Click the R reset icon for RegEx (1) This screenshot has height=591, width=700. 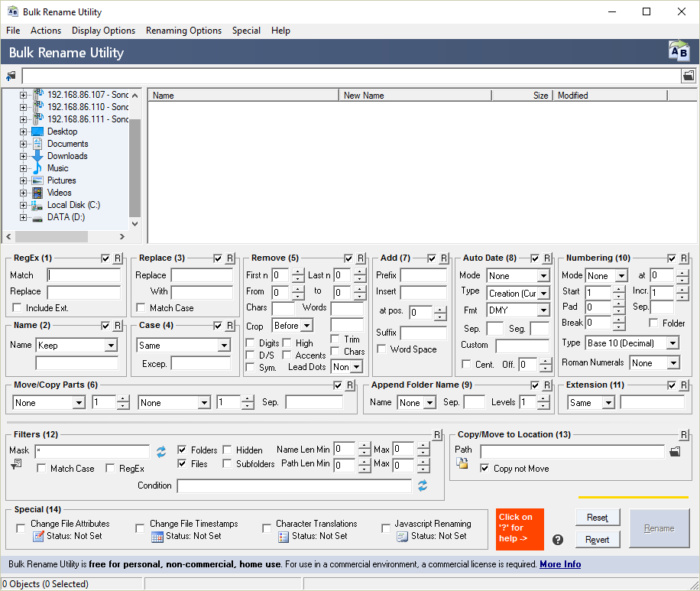click(117, 258)
